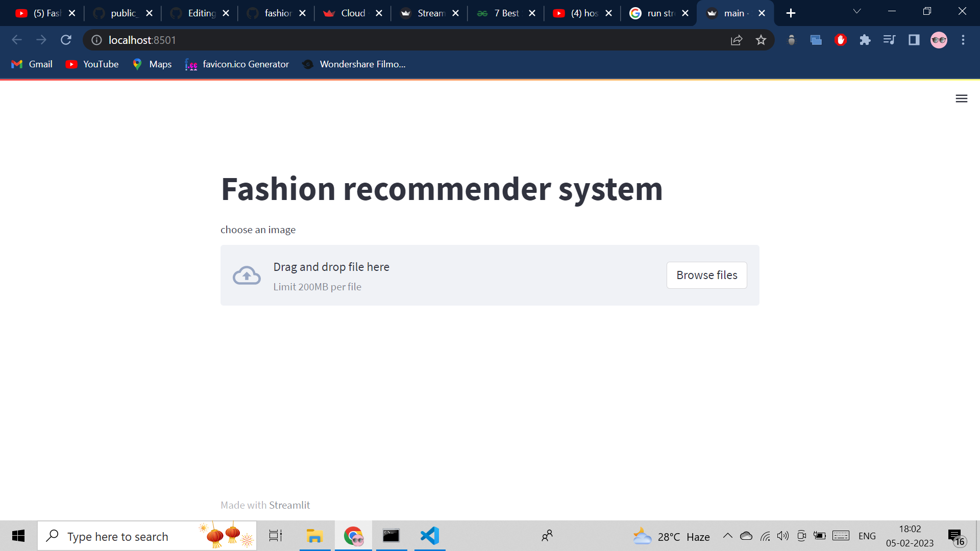Select 'choose an image' label
This screenshot has width=980, height=551.
pos(258,230)
